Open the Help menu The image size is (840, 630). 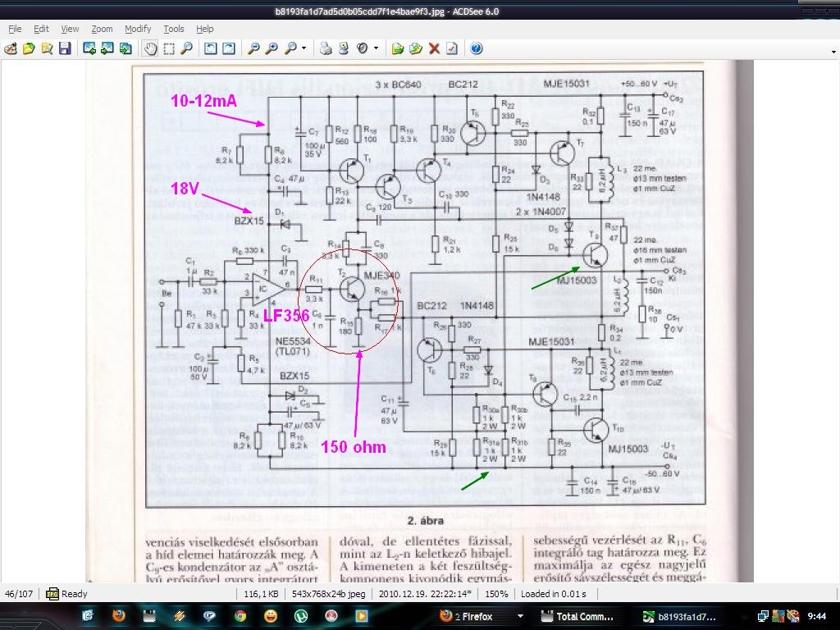click(204, 29)
